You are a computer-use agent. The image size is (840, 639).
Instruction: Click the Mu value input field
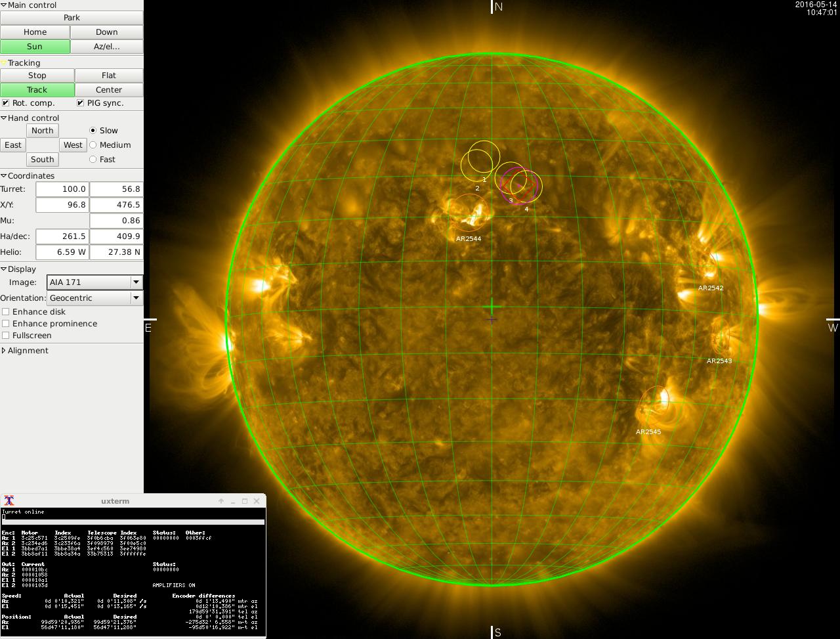tap(116, 221)
